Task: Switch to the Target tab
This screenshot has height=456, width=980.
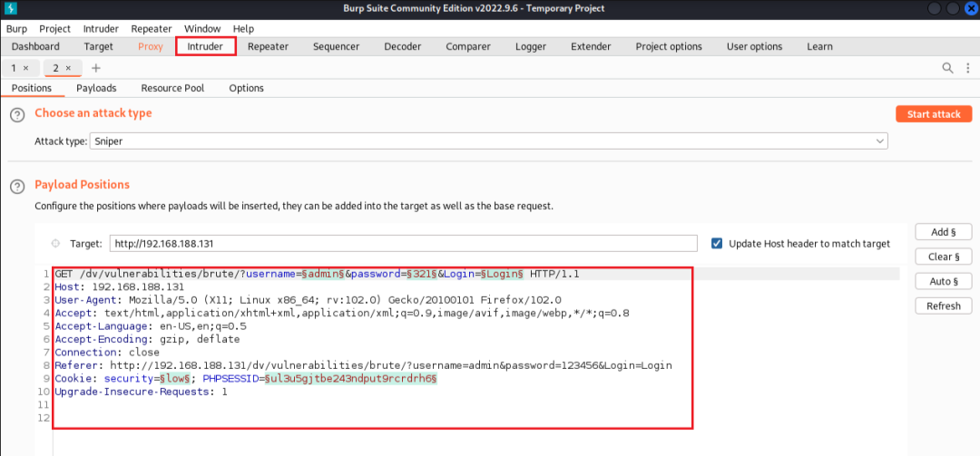Action: (x=99, y=46)
